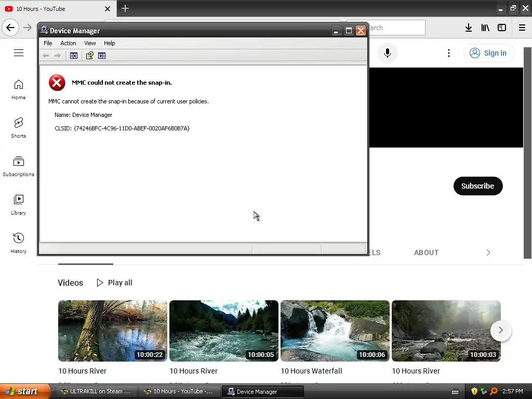This screenshot has width=532, height=399.
Task: Click the Forward arrow in Device Manager toolbar
Action: pyautogui.click(x=58, y=56)
